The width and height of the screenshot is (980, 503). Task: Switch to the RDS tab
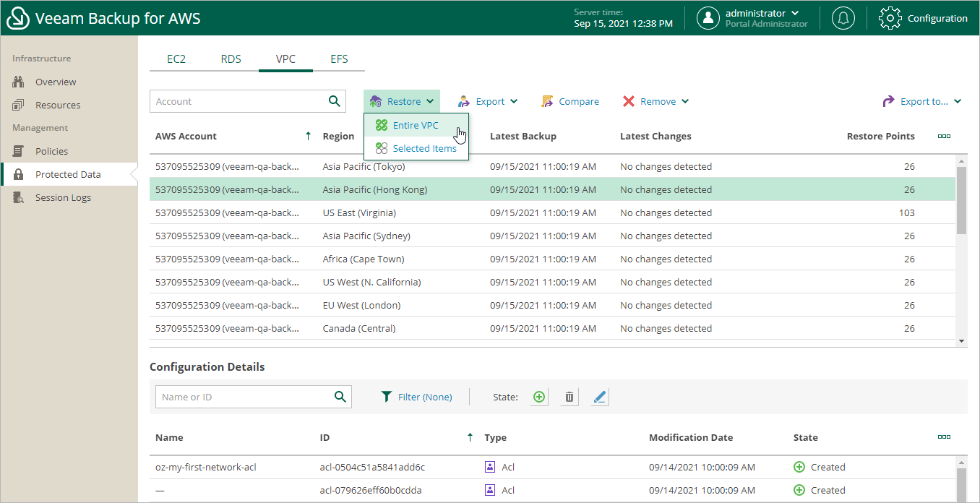tap(231, 59)
